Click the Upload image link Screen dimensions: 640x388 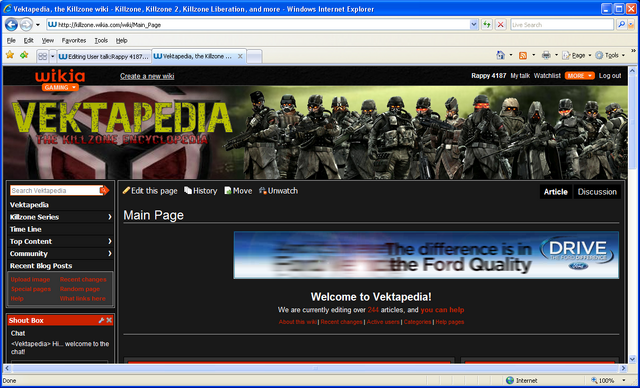pos(30,279)
